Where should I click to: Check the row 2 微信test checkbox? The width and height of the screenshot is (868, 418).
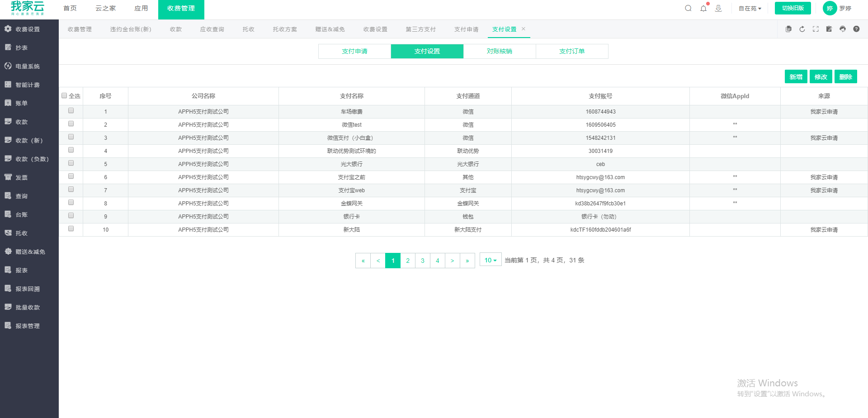point(71,123)
